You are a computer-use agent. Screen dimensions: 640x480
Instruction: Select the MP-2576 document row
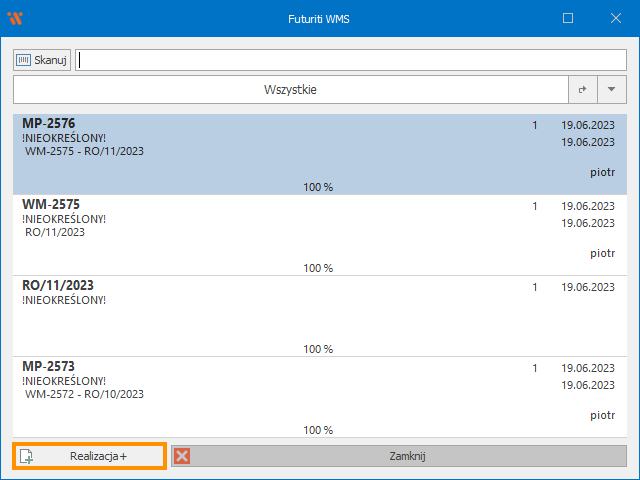click(250, 150)
